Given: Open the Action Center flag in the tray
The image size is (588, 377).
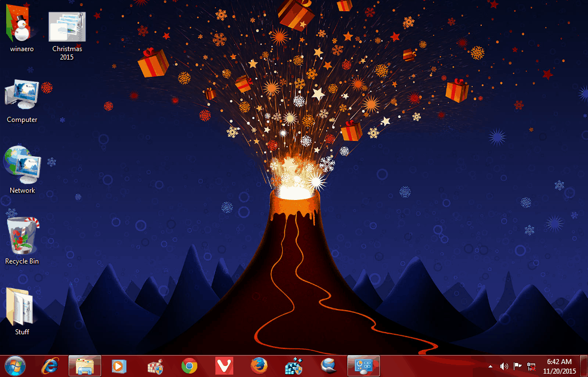Looking at the screenshot, I should coord(517,366).
